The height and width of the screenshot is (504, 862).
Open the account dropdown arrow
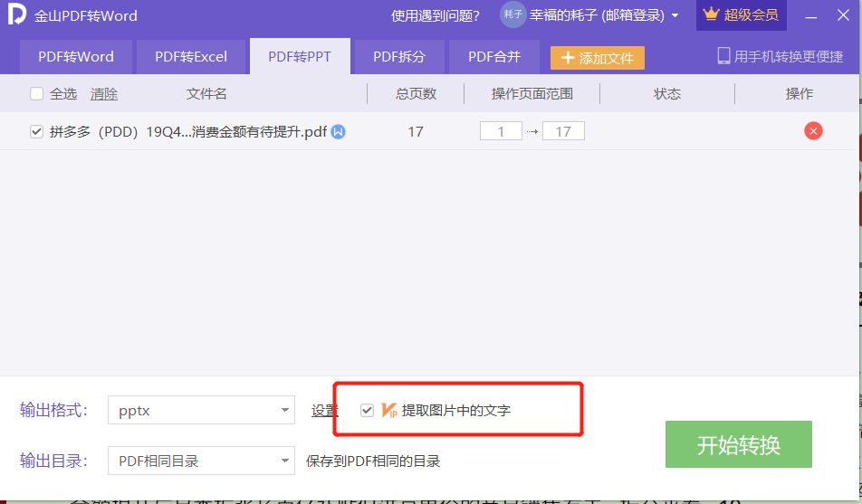(x=675, y=15)
